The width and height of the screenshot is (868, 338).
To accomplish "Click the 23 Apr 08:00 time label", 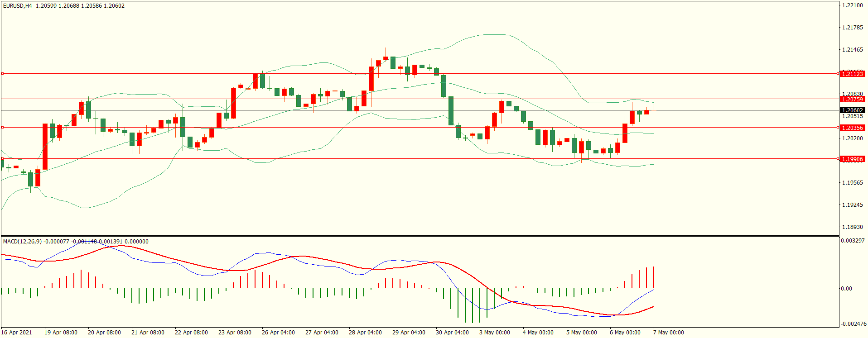I will click(235, 333).
